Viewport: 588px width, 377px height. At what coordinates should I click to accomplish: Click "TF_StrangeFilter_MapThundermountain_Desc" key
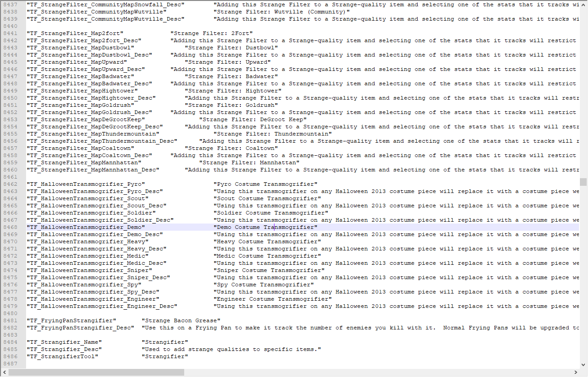coord(102,141)
